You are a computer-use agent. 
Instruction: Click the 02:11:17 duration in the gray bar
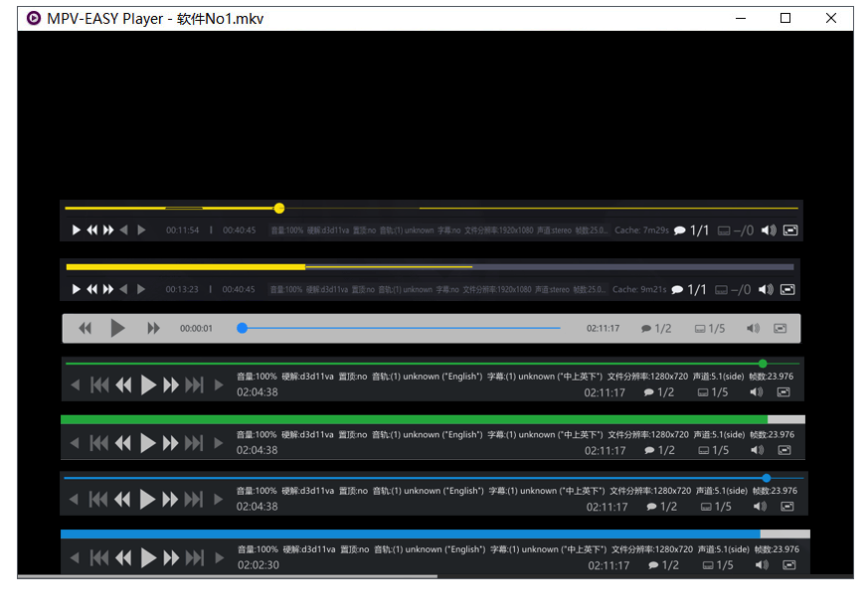(603, 329)
